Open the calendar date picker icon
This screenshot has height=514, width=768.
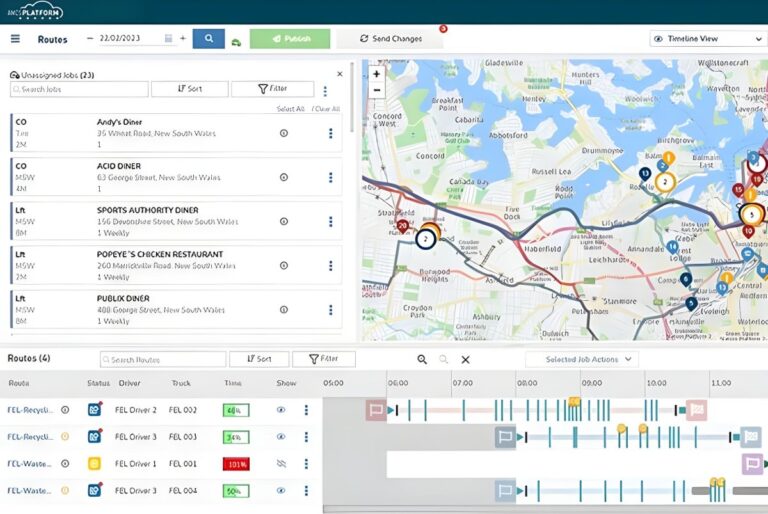[168, 38]
